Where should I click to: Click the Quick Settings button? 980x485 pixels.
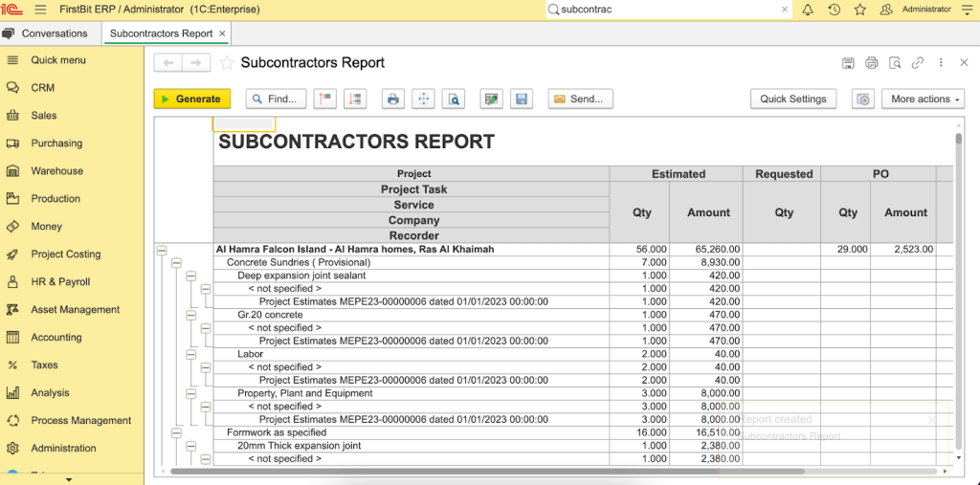[x=793, y=99]
